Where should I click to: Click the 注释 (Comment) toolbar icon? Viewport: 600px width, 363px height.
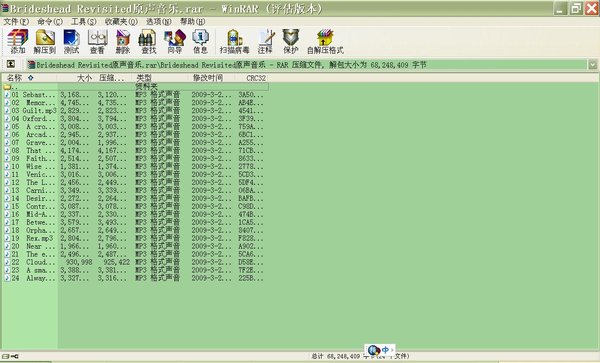(x=265, y=41)
